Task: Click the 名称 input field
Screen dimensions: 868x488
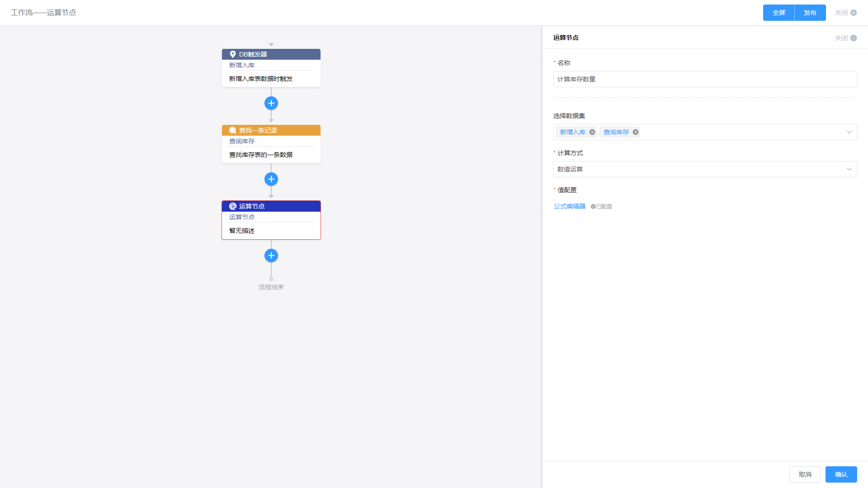Action: [705, 79]
